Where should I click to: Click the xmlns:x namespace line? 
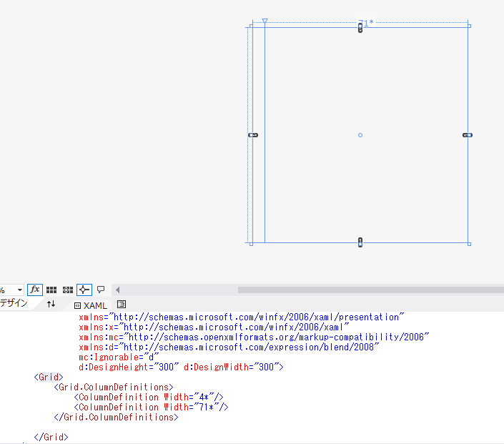coord(214,327)
